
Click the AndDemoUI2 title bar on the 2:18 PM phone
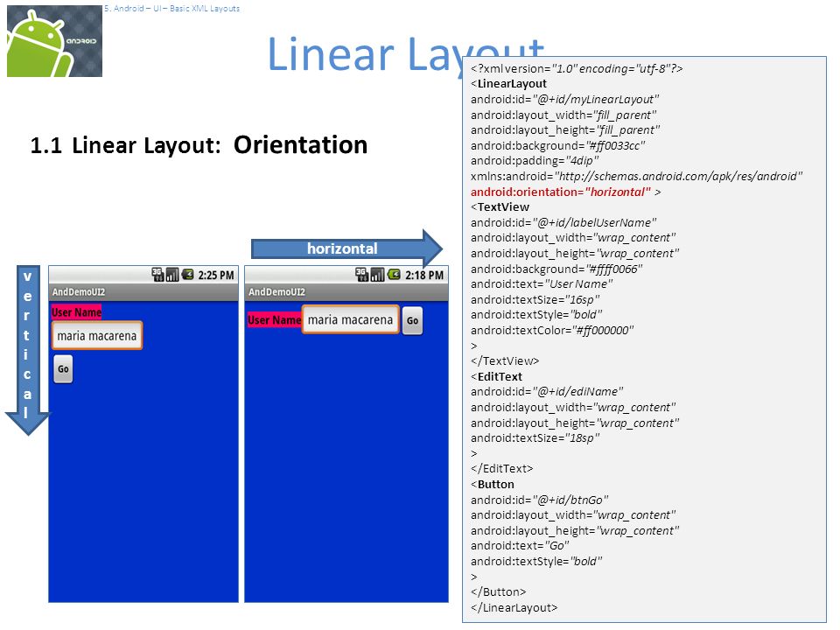point(346,292)
